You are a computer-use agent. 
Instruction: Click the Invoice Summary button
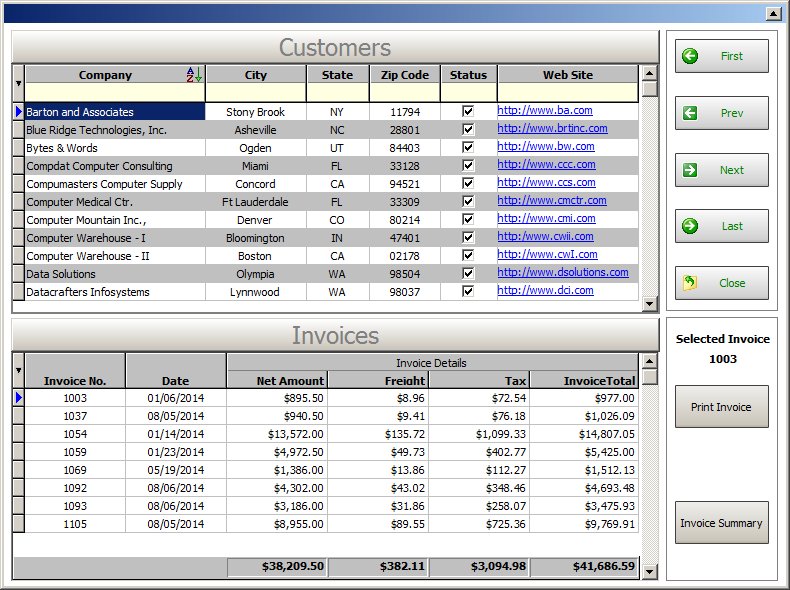tap(720, 523)
